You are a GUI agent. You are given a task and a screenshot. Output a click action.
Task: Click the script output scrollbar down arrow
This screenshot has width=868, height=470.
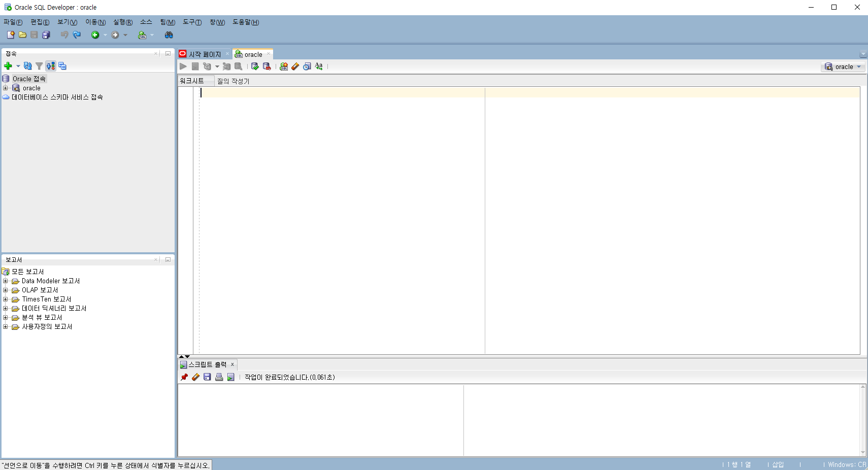(x=863, y=453)
